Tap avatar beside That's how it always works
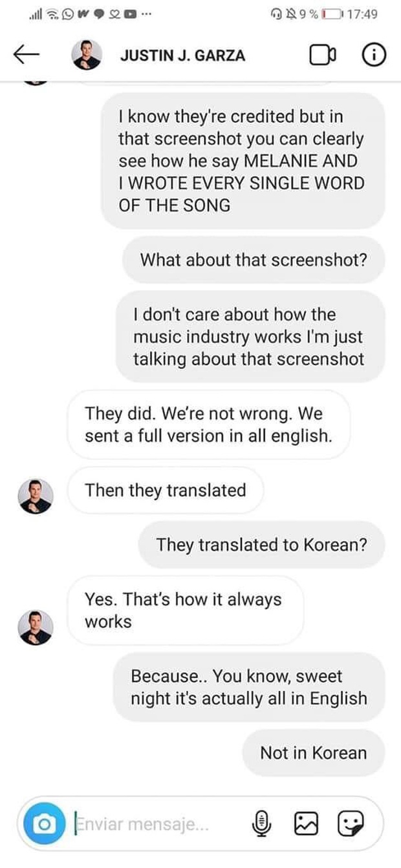This screenshot has height=868, width=401. (36, 628)
